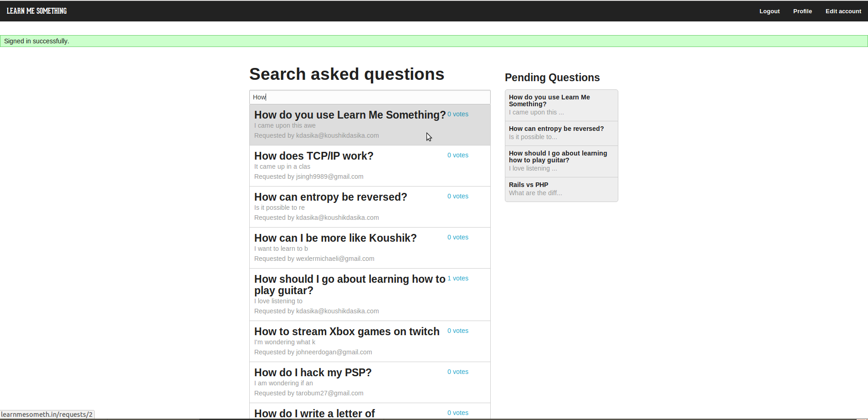Open the pending 'Rails vs PHP' question
868x420 pixels.
pyautogui.click(x=528, y=185)
